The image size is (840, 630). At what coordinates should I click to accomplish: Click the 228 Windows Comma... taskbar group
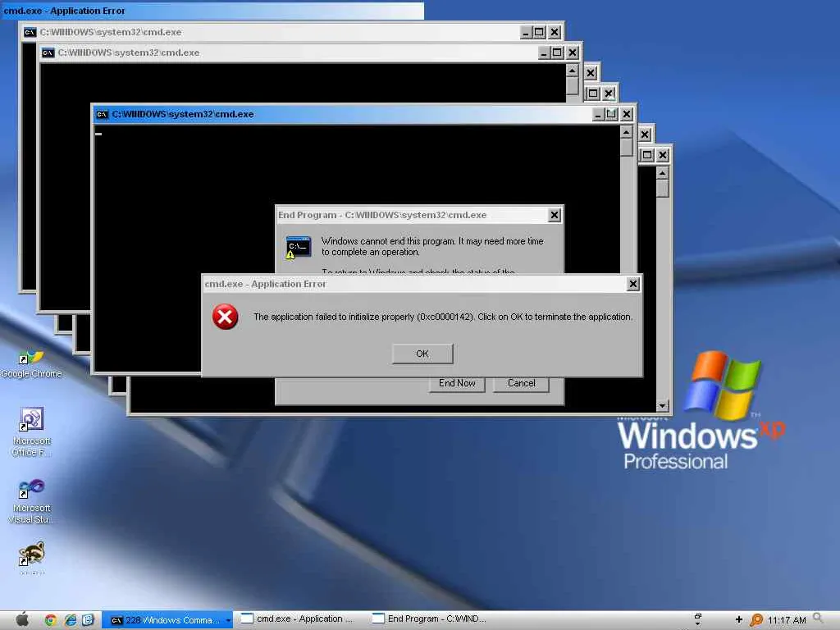(167, 620)
